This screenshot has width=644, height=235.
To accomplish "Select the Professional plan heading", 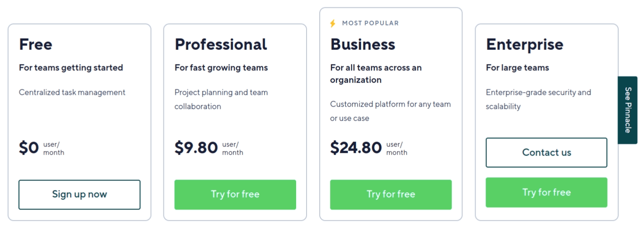I will [x=221, y=44].
